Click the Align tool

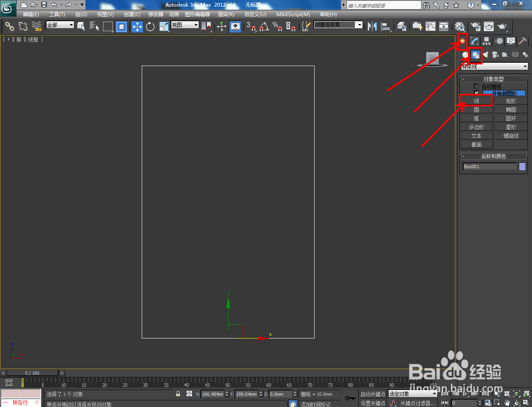pyautogui.click(x=386, y=27)
